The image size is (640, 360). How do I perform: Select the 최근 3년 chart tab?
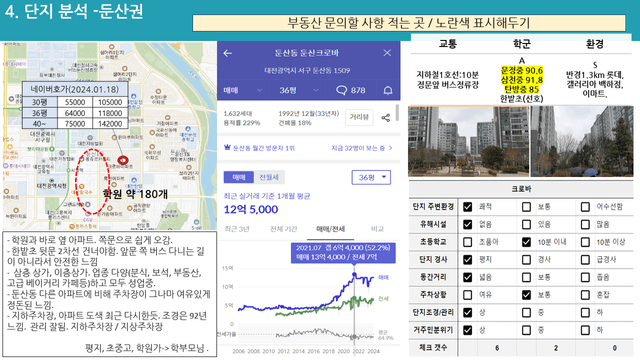237,229
